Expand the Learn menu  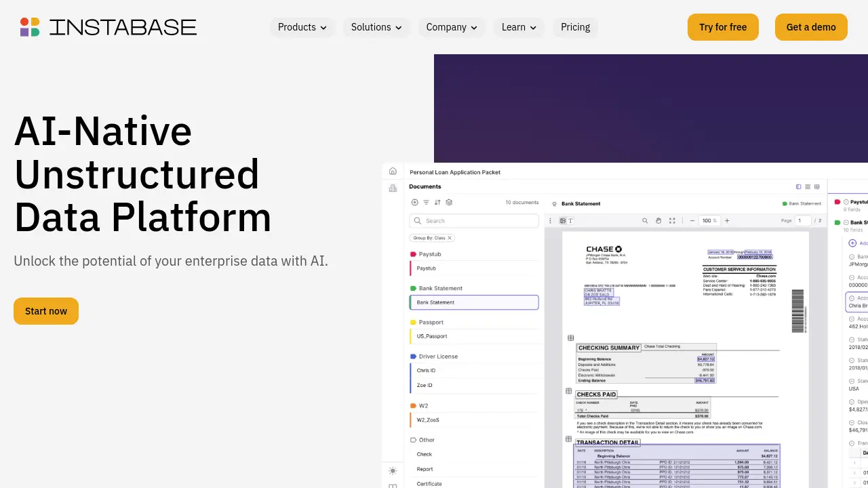click(519, 27)
